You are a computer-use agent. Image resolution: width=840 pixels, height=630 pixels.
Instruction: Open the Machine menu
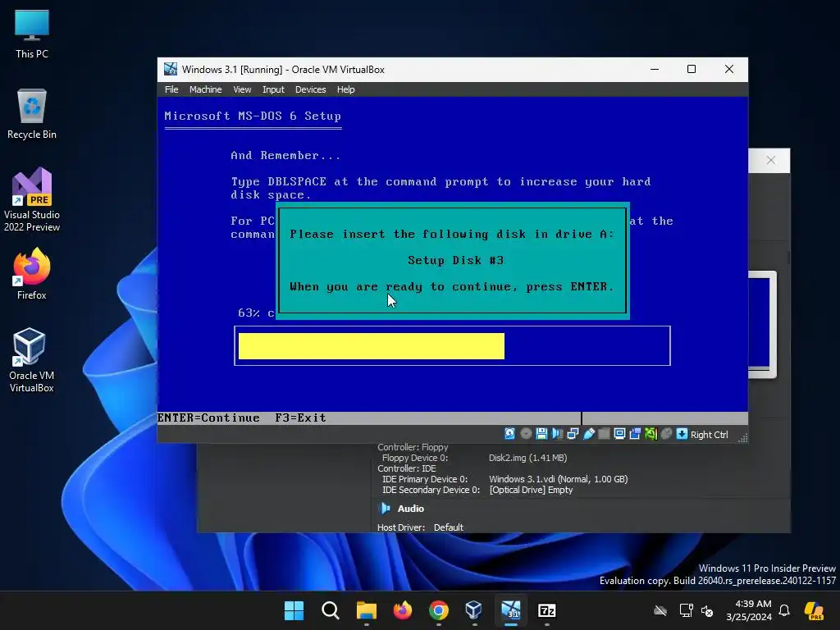click(x=205, y=89)
